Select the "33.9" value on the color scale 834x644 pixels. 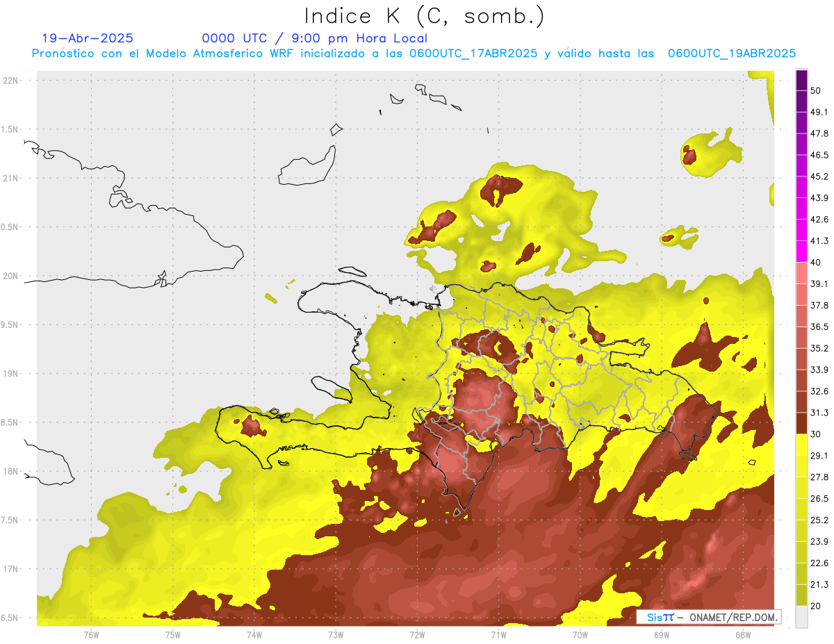[819, 370]
